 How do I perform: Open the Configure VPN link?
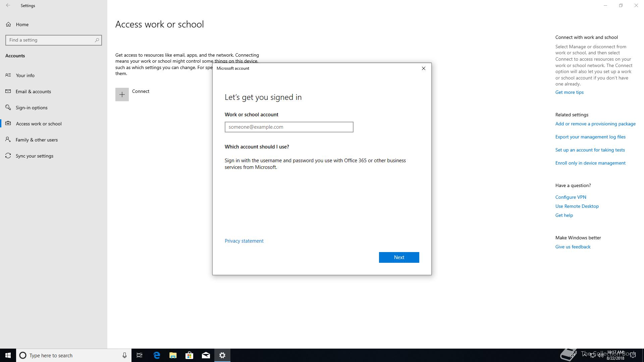[571, 197]
